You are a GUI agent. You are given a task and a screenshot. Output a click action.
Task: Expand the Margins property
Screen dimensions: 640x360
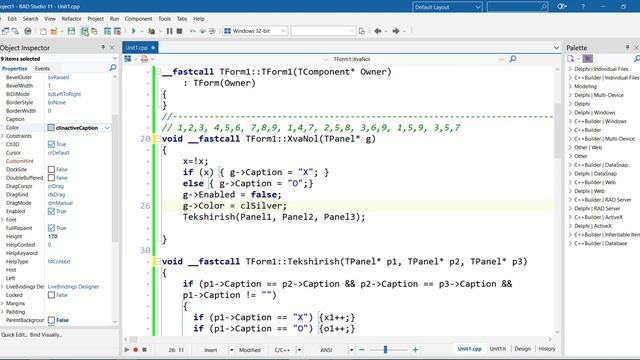[2, 303]
